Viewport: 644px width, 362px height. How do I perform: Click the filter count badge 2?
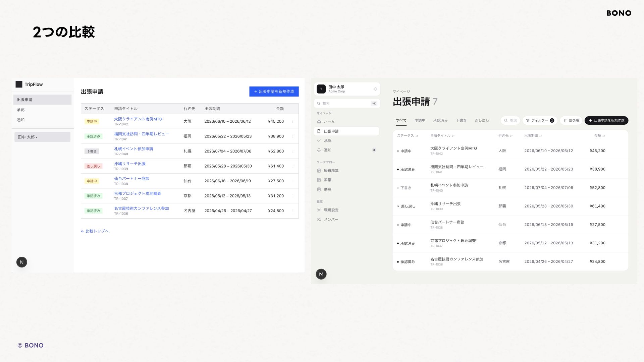click(552, 120)
